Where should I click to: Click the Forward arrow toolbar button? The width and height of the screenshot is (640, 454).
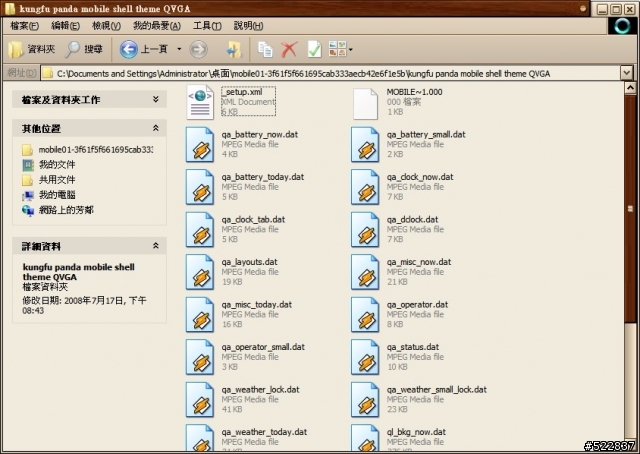[x=198, y=48]
